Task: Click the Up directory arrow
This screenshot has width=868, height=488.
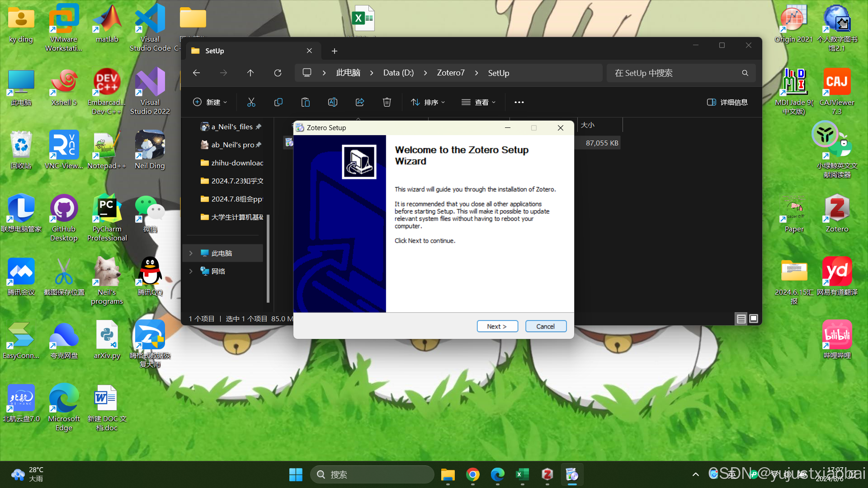Action: pyautogui.click(x=250, y=73)
